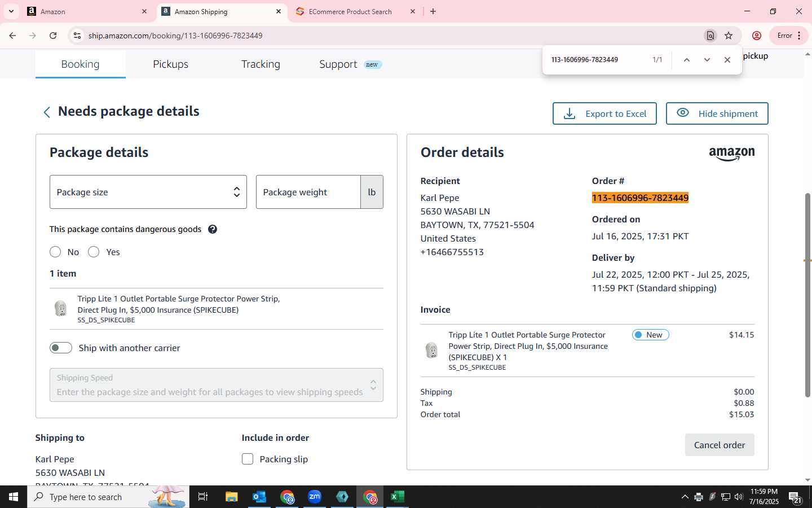
Task: Toggle Ship with another carrier switch
Action: (x=61, y=348)
